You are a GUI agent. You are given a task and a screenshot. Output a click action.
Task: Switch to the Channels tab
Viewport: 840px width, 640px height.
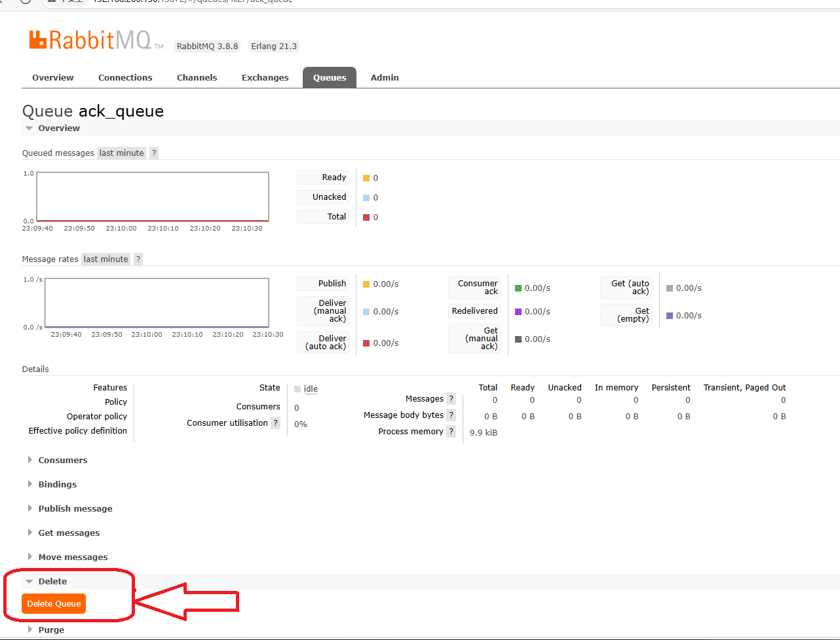point(197,77)
